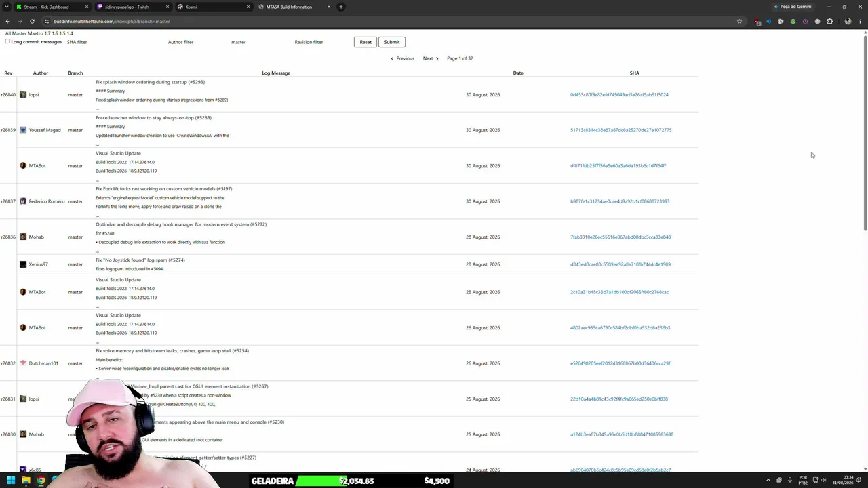Open the Chrome three-dot menu

(859, 21)
